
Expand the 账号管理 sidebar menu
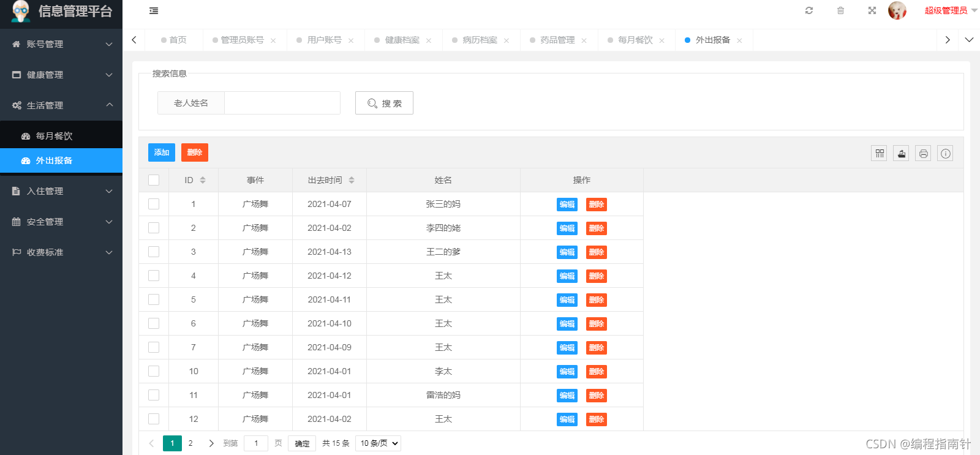coord(61,44)
